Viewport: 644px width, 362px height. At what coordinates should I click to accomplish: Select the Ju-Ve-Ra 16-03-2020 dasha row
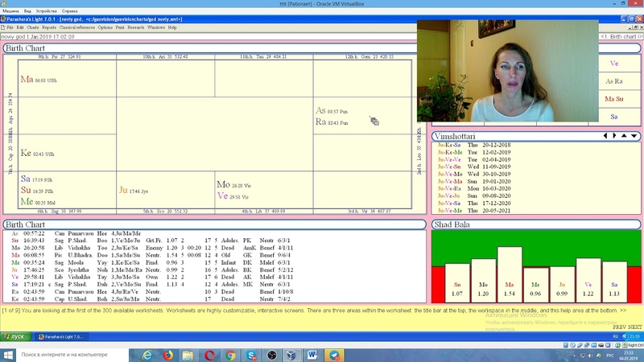coord(474,188)
